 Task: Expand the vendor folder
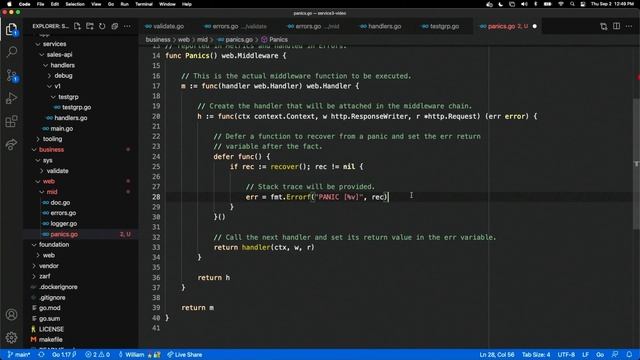49,266
